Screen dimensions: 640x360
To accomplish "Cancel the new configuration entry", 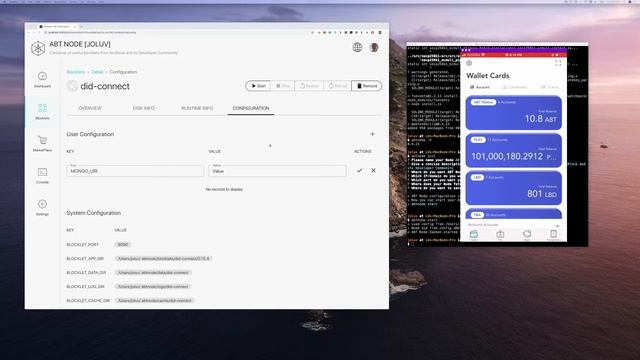I will point(373,171).
